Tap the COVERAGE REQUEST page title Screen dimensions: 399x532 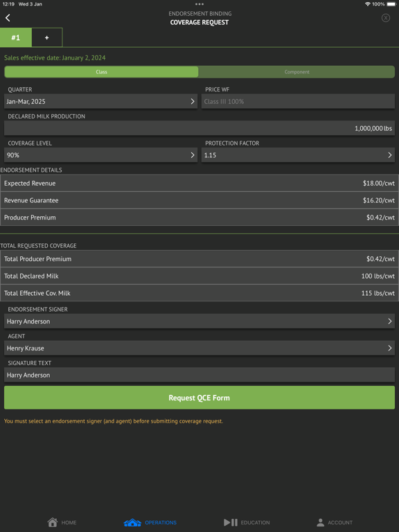point(199,22)
